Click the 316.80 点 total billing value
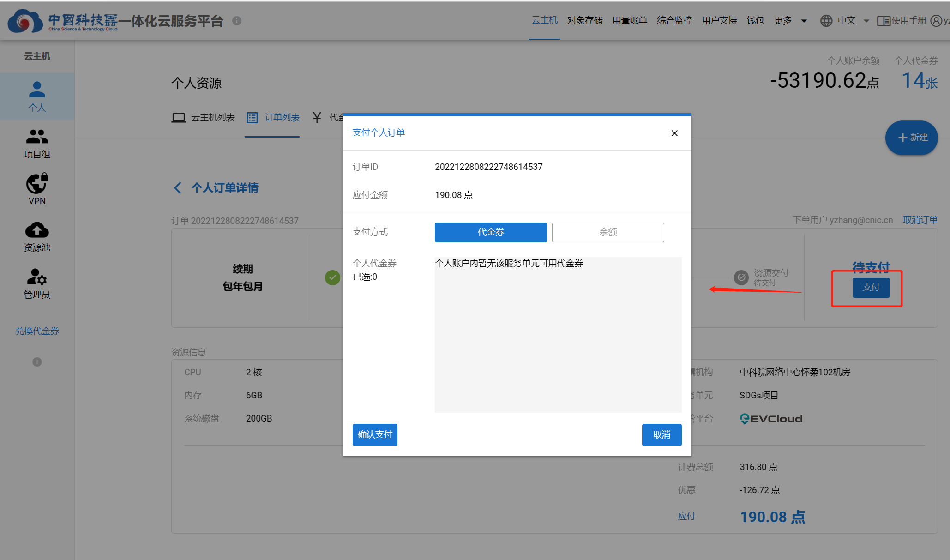The image size is (950, 560). point(758,467)
